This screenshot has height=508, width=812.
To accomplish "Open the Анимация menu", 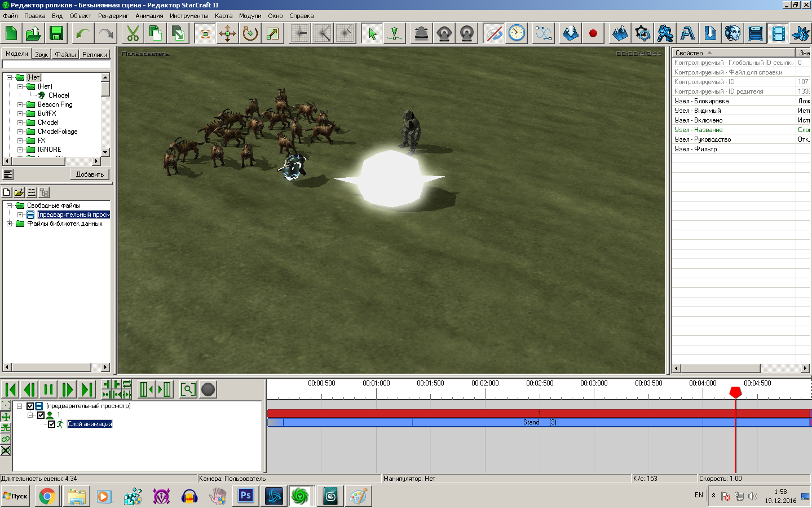I will (x=149, y=16).
